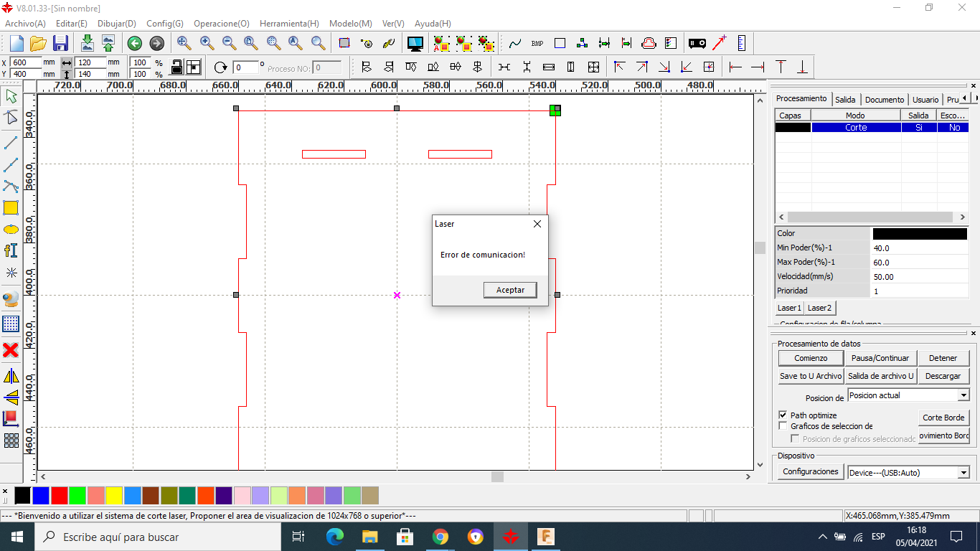Align to top-left corner icon
The image size is (980, 551).
pyautogui.click(x=620, y=67)
